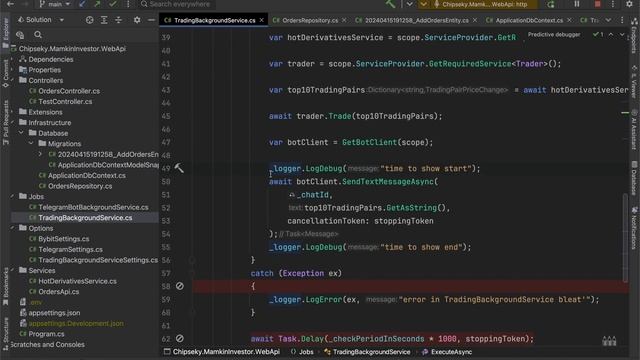Close the TradingBackgroundService.cs tab

[262, 20]
